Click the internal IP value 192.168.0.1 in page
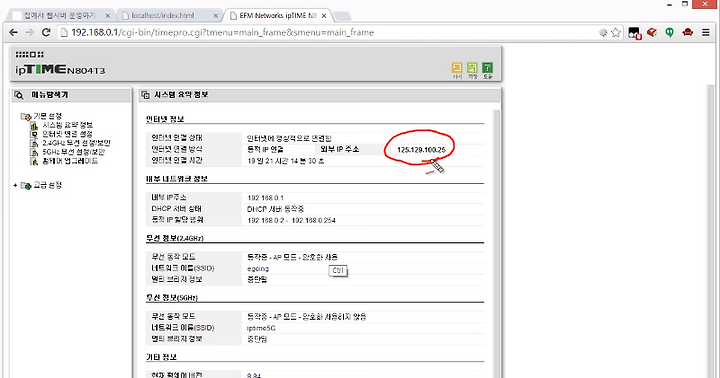The height and width of the screenshot is (378, 720). 265,198
